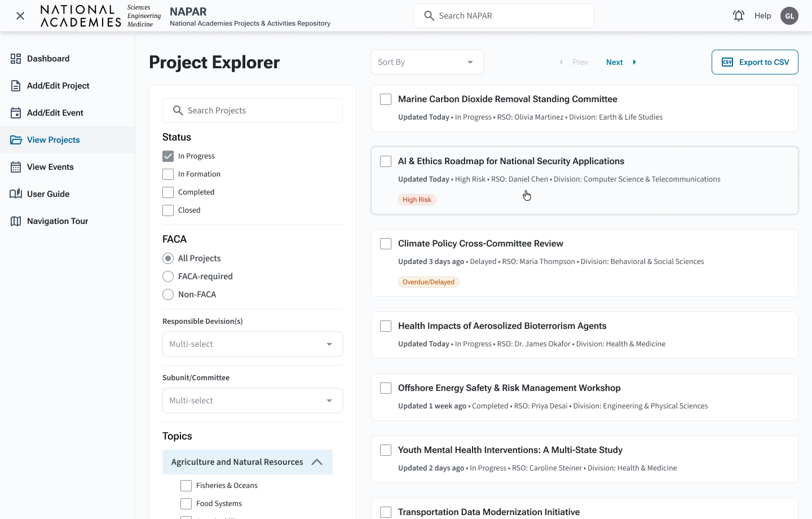Open the Sort By dropdown
This screenshot has height=519, width=812.
[427, 61]
